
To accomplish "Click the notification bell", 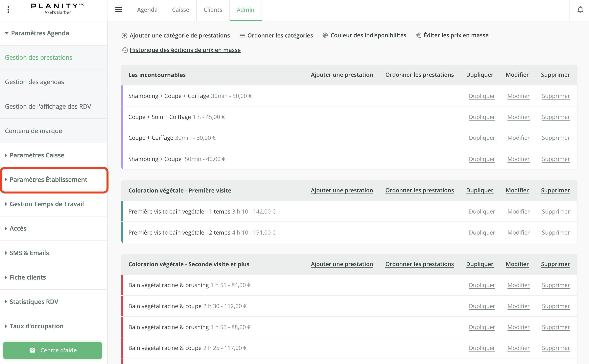I will (x=580, y=10).
